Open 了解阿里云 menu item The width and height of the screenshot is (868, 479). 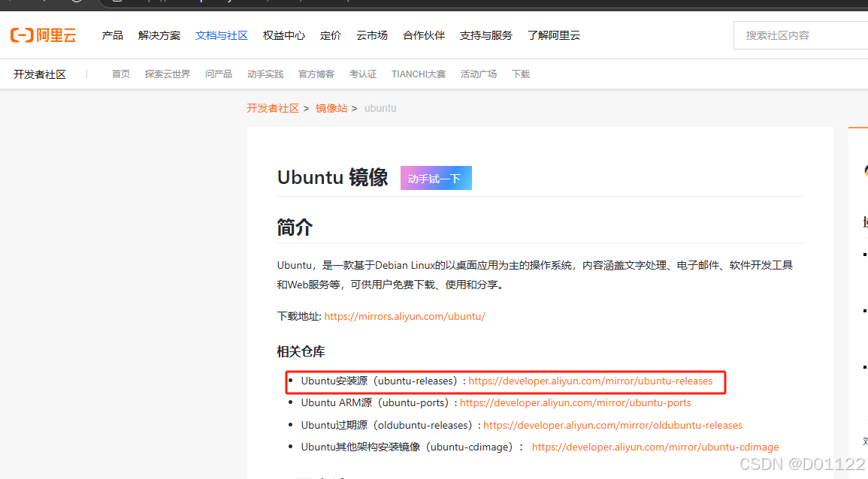(554, 35)
